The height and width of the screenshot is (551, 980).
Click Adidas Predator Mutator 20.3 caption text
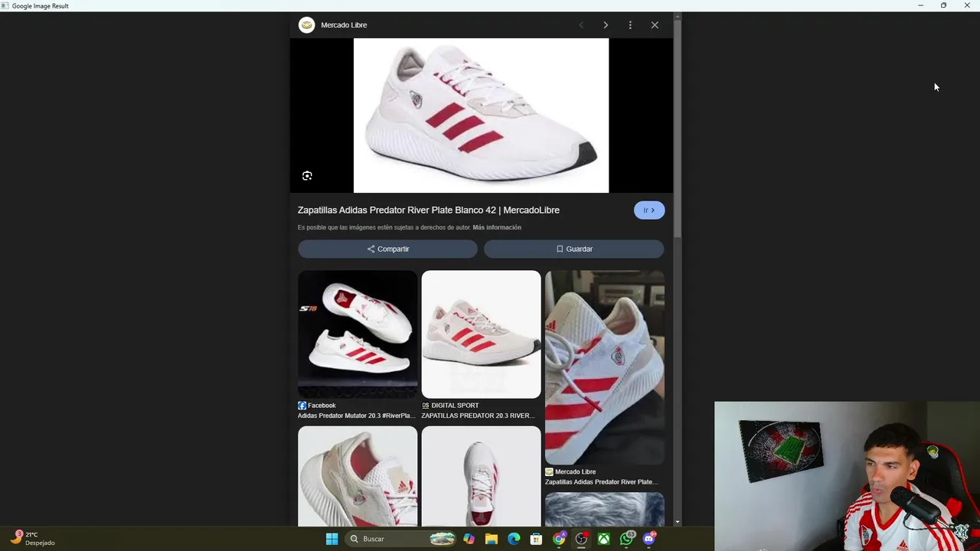coord(356,416)
